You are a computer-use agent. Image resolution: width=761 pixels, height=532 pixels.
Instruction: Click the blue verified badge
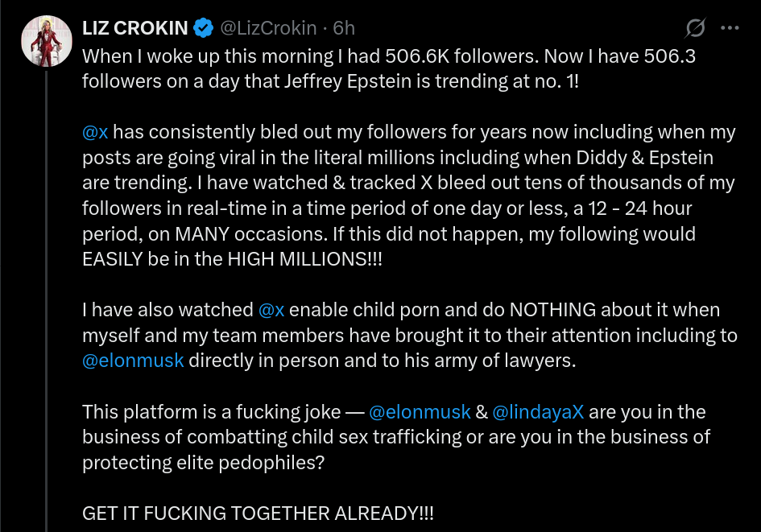click(x=204, y=28)
